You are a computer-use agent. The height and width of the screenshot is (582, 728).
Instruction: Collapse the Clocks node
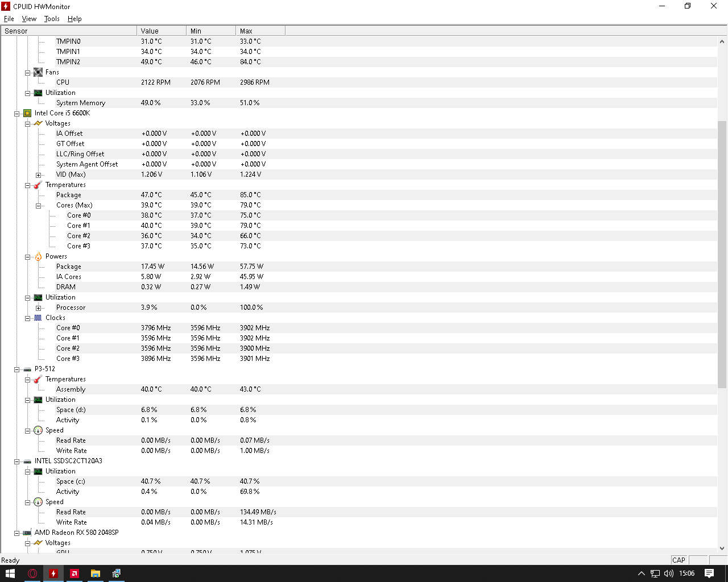[27, 318]
